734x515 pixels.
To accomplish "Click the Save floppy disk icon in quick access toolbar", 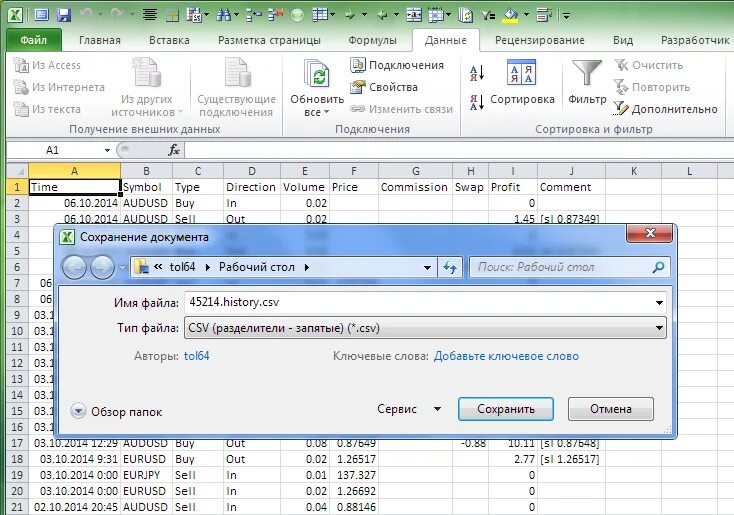I will click(x=64, y=15).
